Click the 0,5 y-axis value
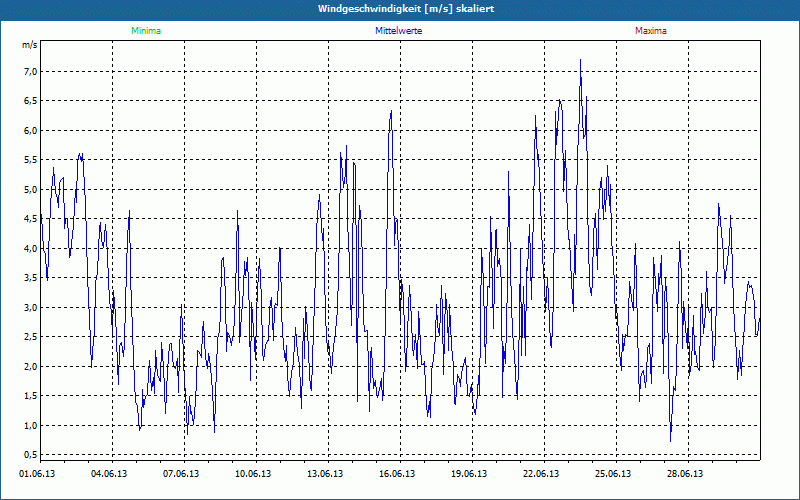Screen dimensions: 800x500 tap(32, 455)
